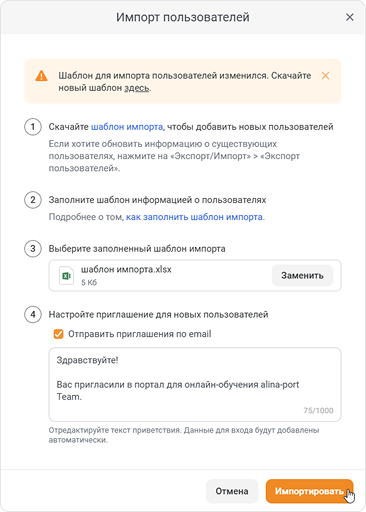Image resolution: width=366 pixels, height=512 pixels.
Task: Dismiss the orange template warning banner
Action: (x=325, y=76)
